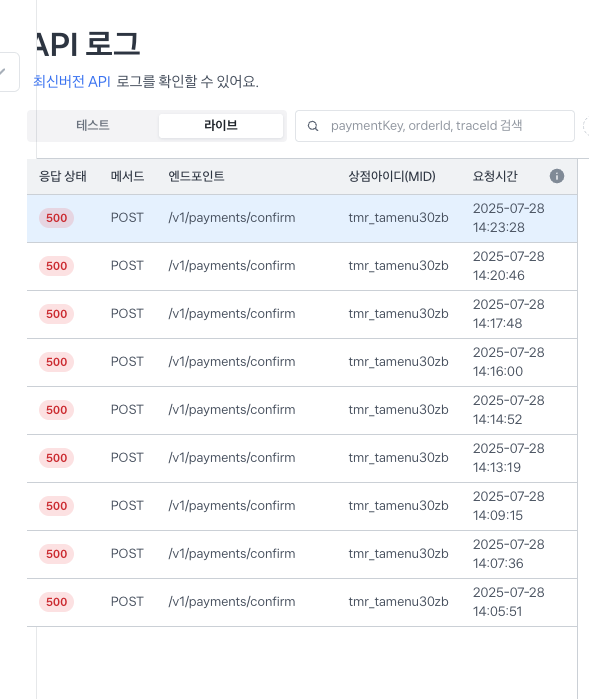Open the log row at 14:20:46
Image resolution: width=589 pixels, height=699 pixels.
(x=302, y=266)
